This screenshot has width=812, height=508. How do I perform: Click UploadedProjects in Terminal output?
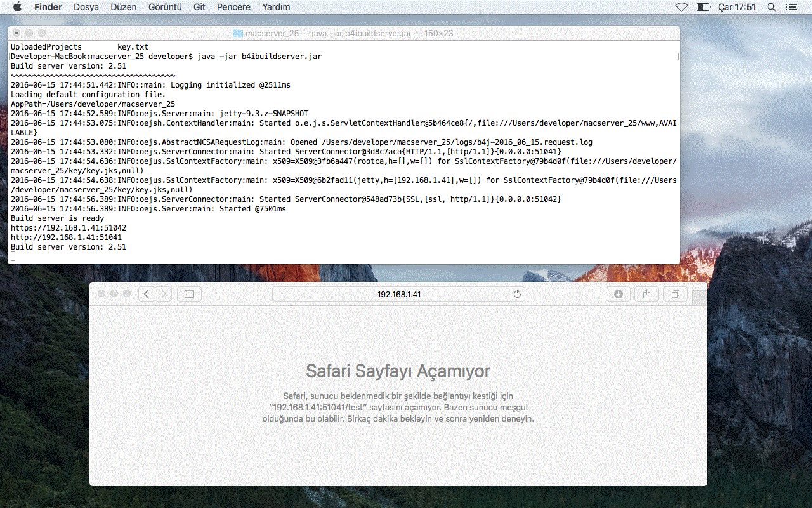pyautogui.click(x=46, y=47)
